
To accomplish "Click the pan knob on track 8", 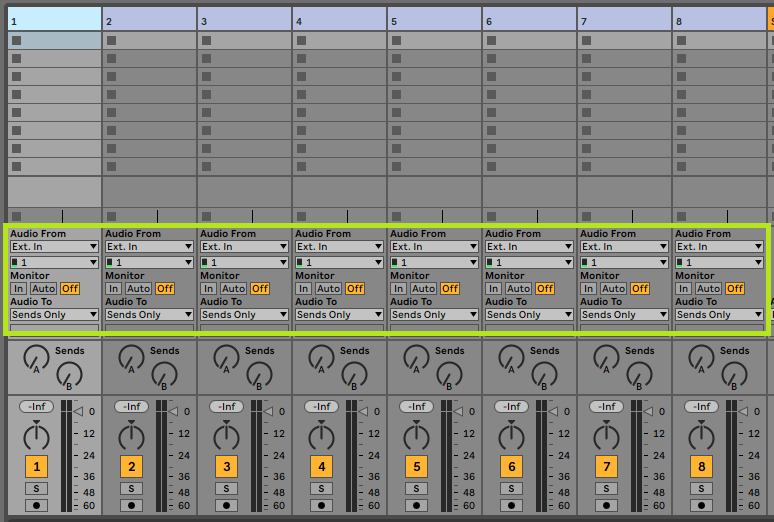I will click(x=702, y=436).
